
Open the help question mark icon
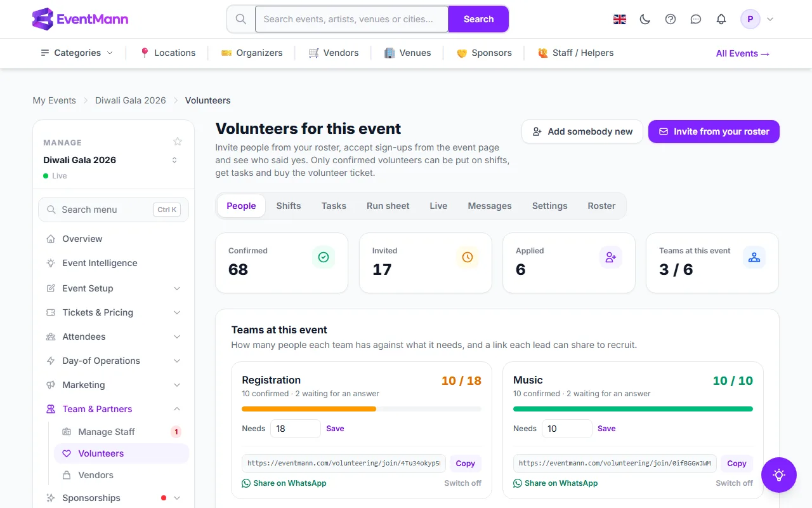click(671, 19)
